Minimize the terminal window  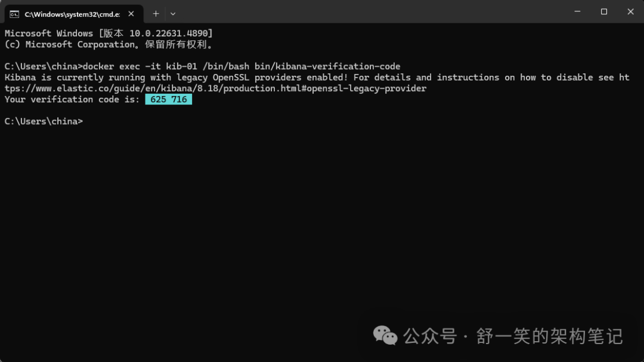[x=577, y=11]
